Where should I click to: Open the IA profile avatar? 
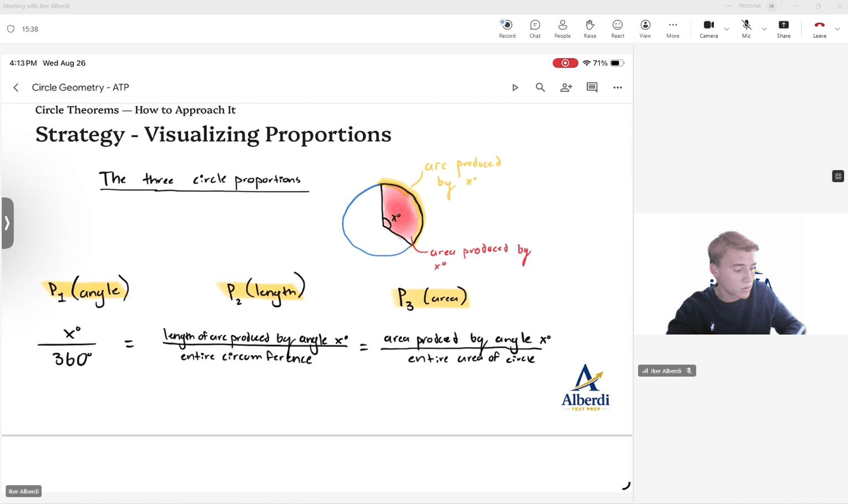[x=772, y=6]
